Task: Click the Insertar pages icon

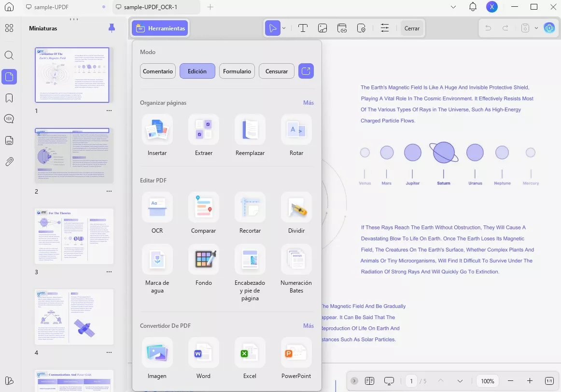Action: click(157, 129)
